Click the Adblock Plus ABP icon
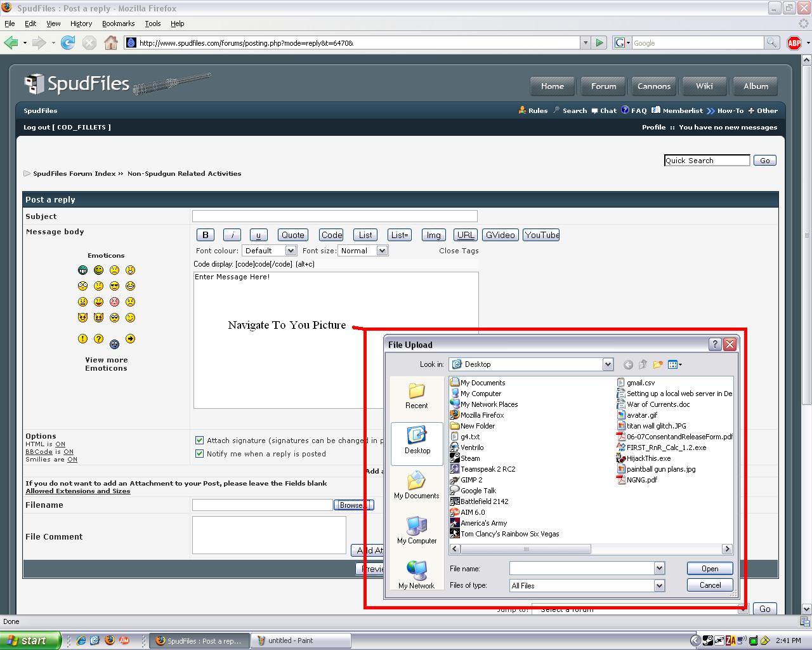 [794, 43]
